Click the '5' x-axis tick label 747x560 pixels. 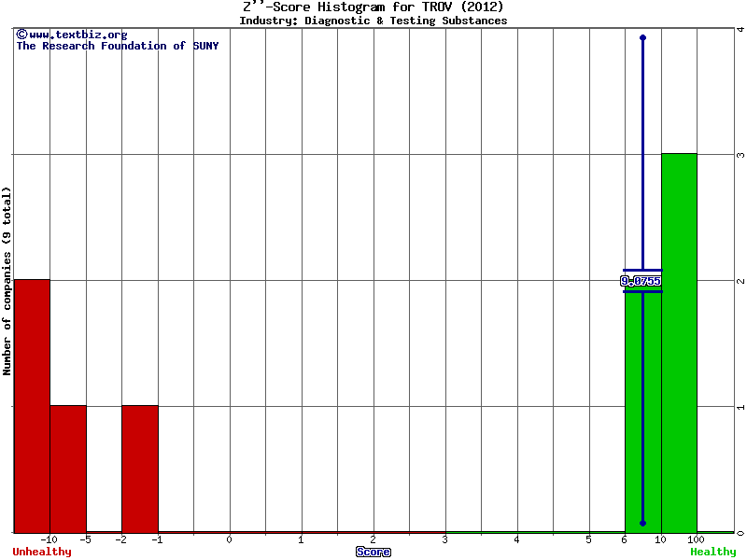tap(589, 539)
